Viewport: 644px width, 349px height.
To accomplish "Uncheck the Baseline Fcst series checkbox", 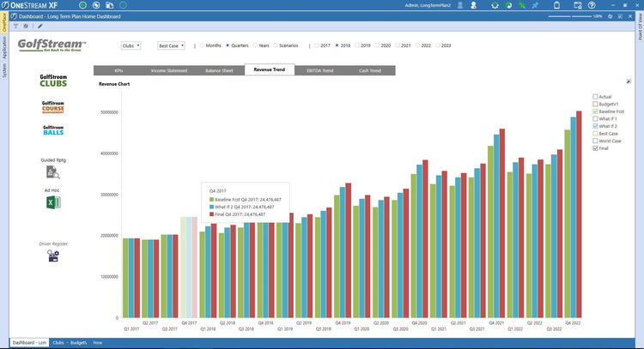I will pyautogui.click(x=595, y=111).
